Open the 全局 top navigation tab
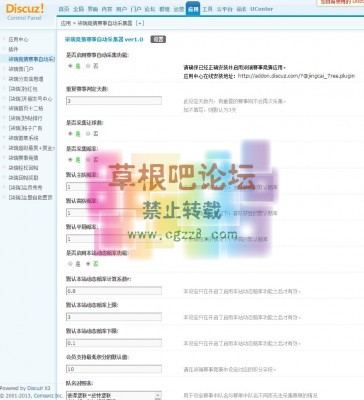Image resolution: width=364 pixels, height=400 pixels. point(78,9)
